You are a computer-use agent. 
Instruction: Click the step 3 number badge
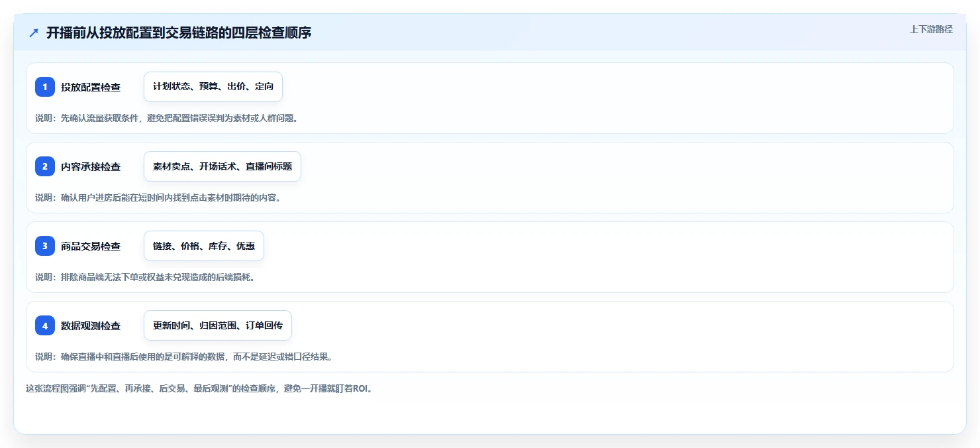point(45,246)
